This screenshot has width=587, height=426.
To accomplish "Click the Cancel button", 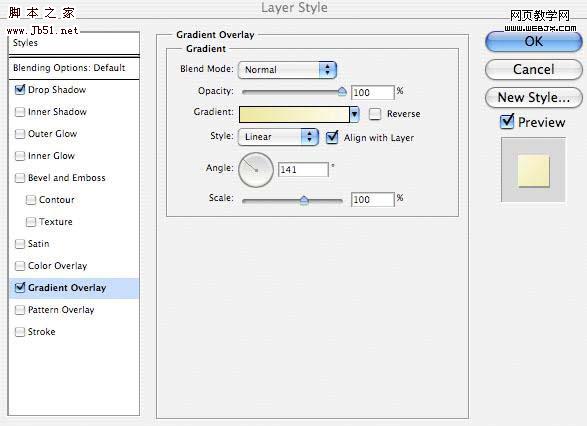I will pyautogui.click(x=533, y=70).
